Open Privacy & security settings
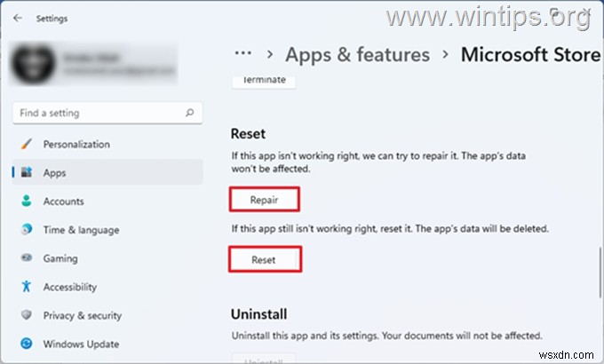 tap(107, 315)
